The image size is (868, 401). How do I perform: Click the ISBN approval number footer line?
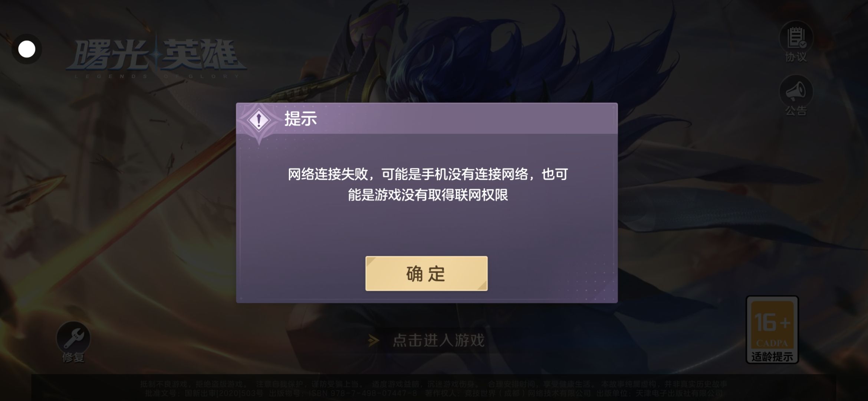[434, 393]
